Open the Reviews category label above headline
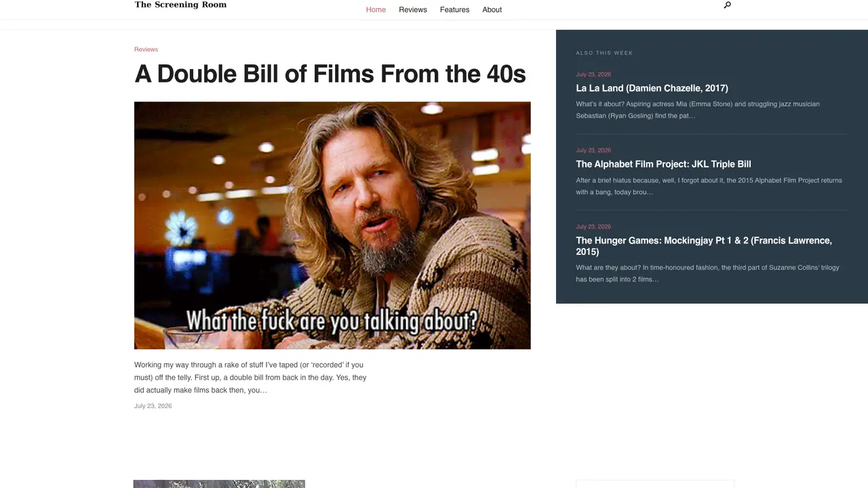 click(146, 49)
